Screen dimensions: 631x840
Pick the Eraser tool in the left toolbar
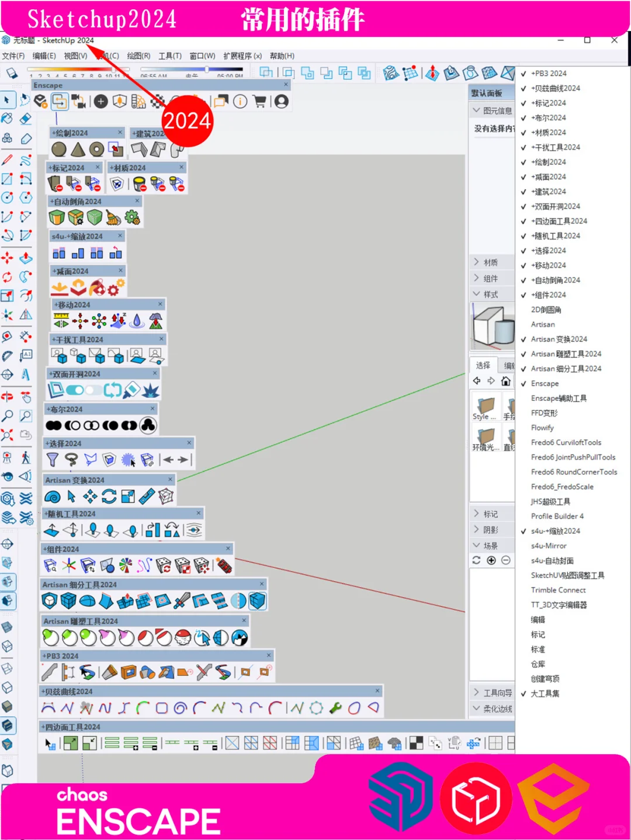click(26, 119)
